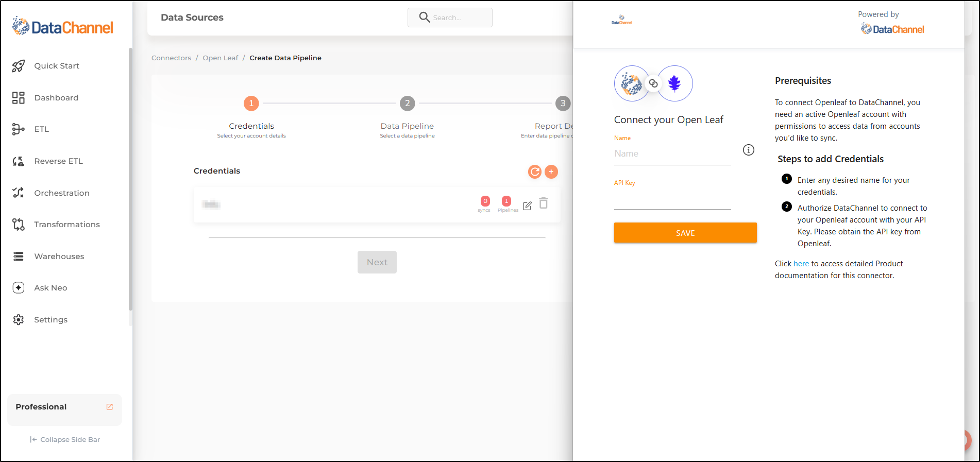Click small DataChannel logo in panel header
The height and width of the screenshot is (462, 980).
point(622,20)
